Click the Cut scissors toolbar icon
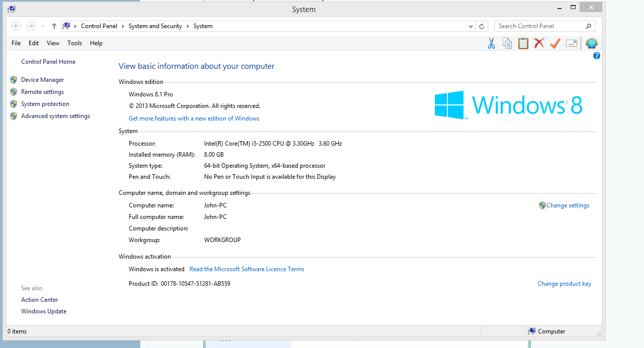Screen dimensions: 644x348 coord(491,44)
